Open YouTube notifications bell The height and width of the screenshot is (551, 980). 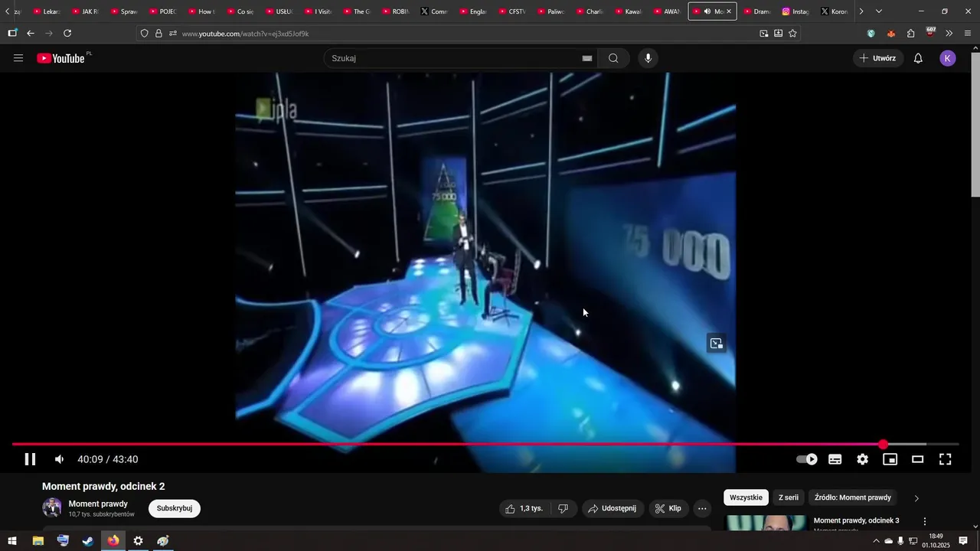tap(918, 58)
